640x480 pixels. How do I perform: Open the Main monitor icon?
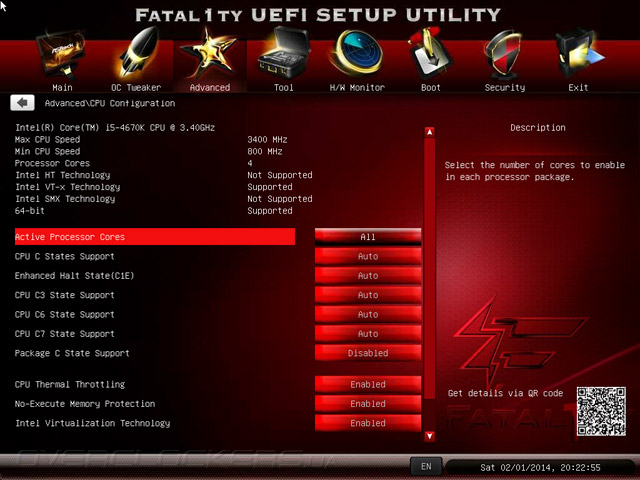[x=62, y=55]
